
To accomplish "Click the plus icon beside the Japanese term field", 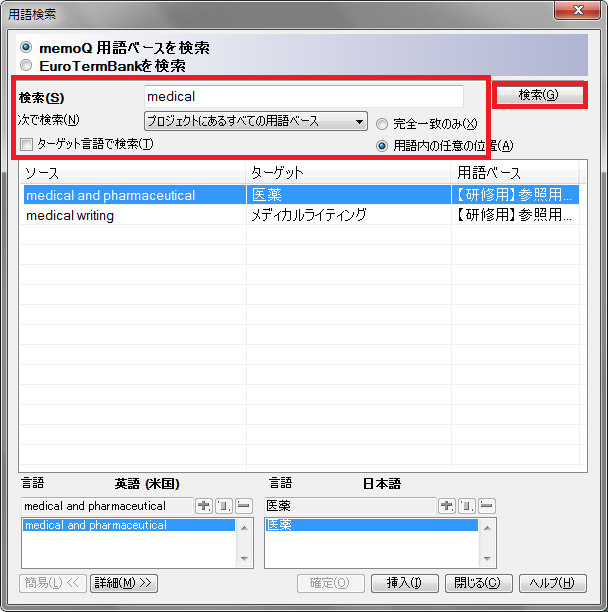I will (x=446, y=506).
